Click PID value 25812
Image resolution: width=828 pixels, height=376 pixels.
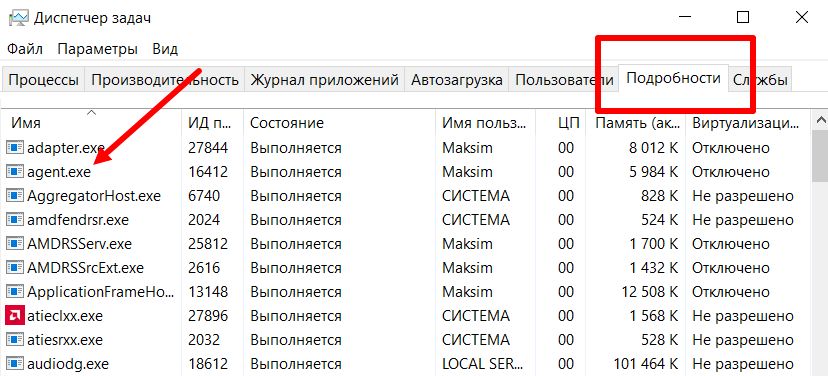208,244
